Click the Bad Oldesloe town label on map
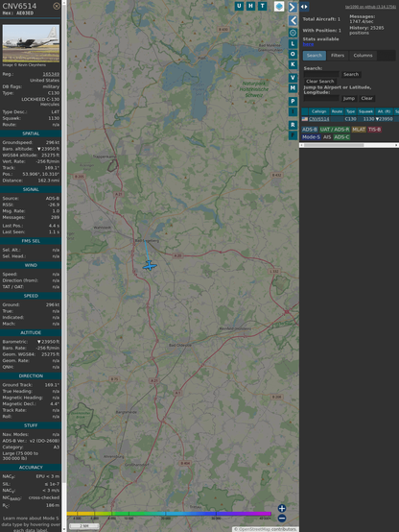 tap(180, 345)
